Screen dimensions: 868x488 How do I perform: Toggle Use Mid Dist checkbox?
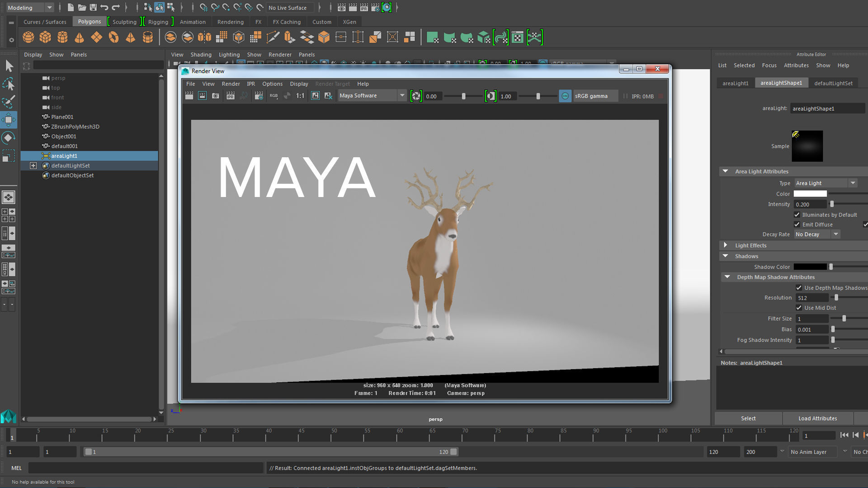point(799,308)
